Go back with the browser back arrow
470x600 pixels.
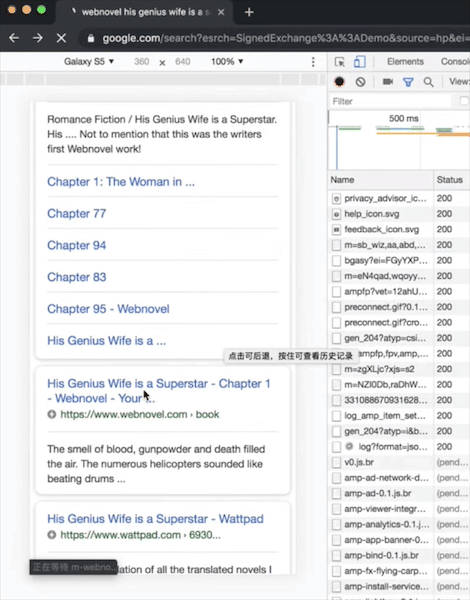click(x=14, y=38)
